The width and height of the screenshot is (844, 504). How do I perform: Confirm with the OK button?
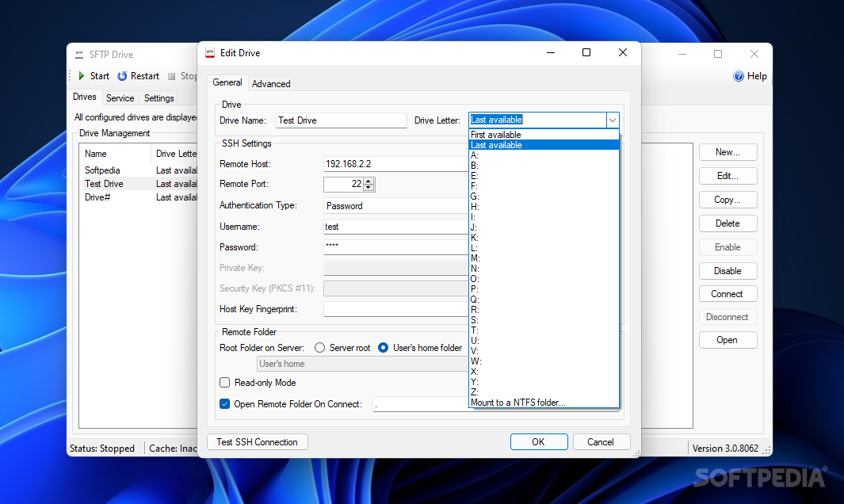pyautogui.click(x=539, y=442)
